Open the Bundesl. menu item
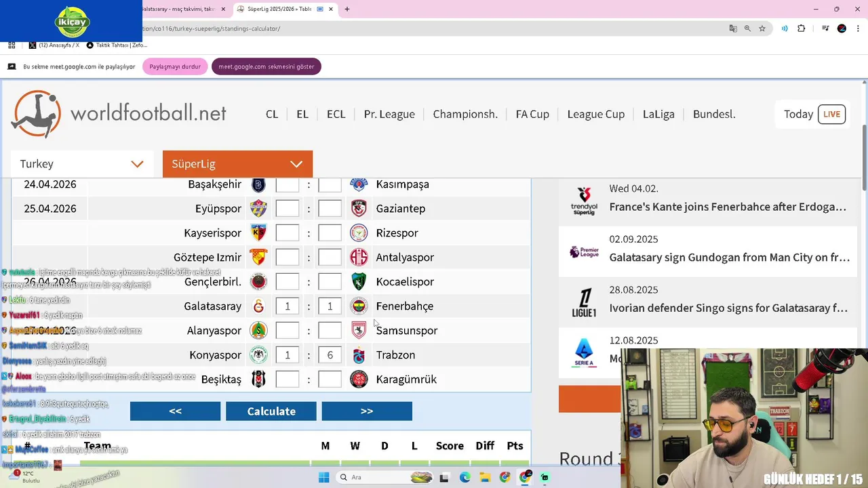This screenshot has height=488, width=868. (x=714, y=114)
